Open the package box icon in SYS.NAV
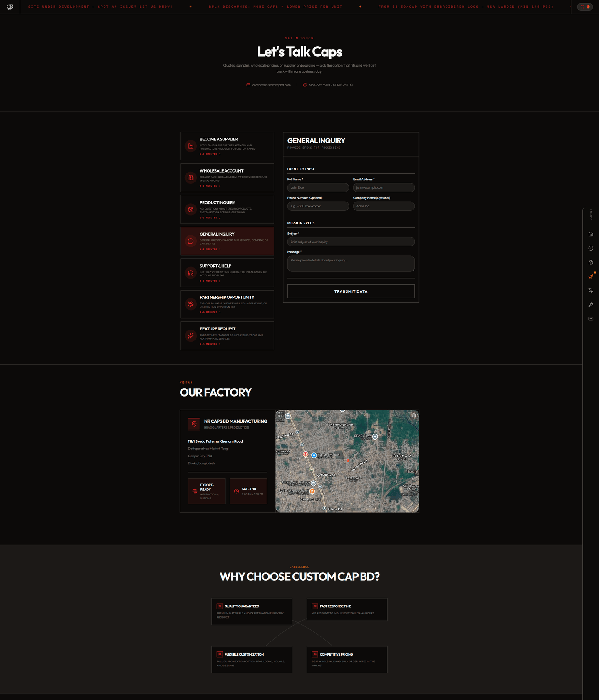The image size is (599, 700). (591, 262)
